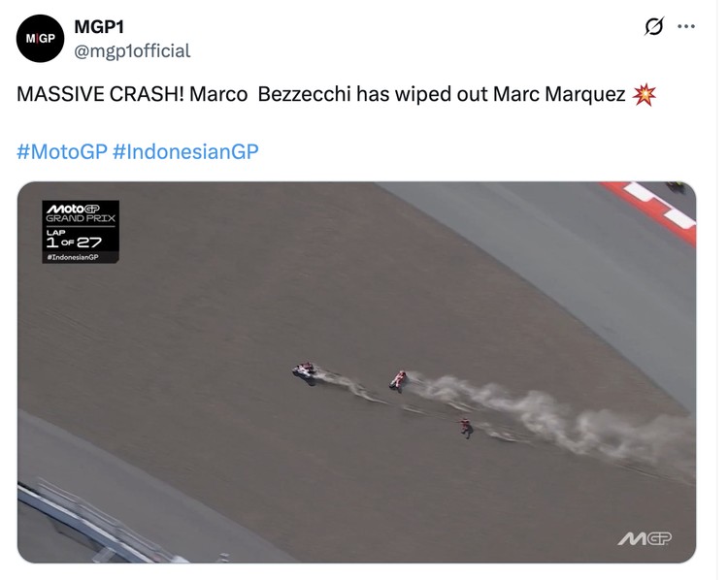Follow the #MotoGP hashtag
This screenshot has height=580, width=728.
click(62, 151)
